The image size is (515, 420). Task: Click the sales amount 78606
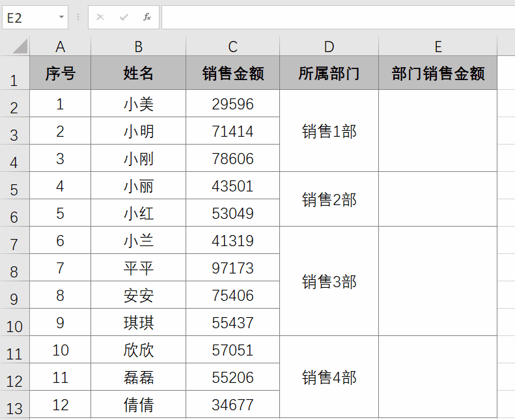coord(233,158)
